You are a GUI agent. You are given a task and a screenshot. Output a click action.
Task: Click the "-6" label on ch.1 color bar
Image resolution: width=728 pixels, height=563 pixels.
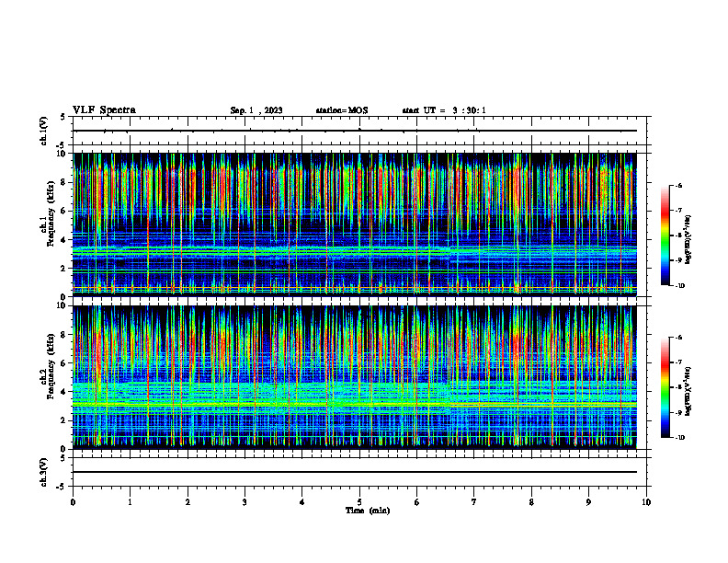[678, 185]
